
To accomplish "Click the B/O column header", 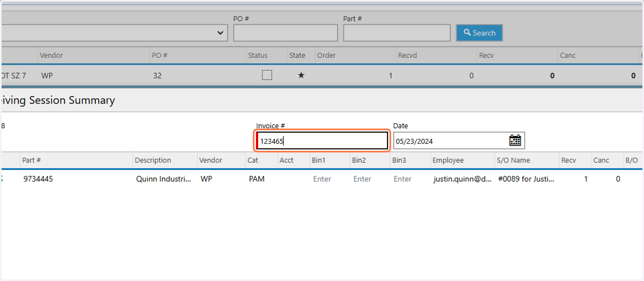I will [x=632, y=160].
